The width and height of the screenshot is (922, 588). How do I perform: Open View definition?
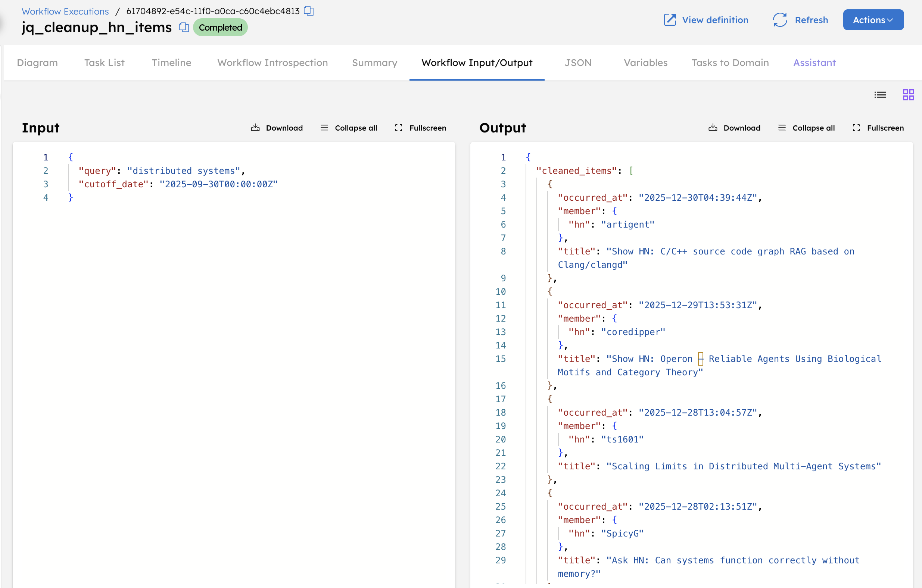point(705,20)
